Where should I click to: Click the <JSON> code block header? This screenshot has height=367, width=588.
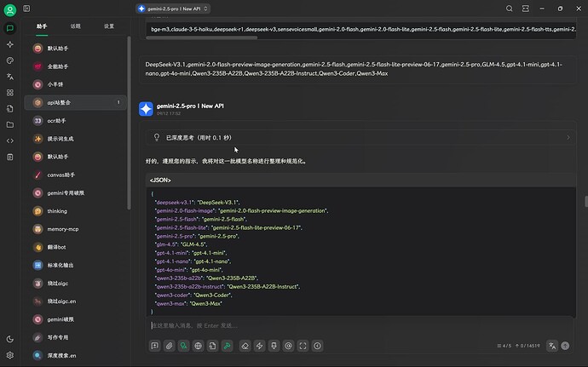click(x=360, y=181)
